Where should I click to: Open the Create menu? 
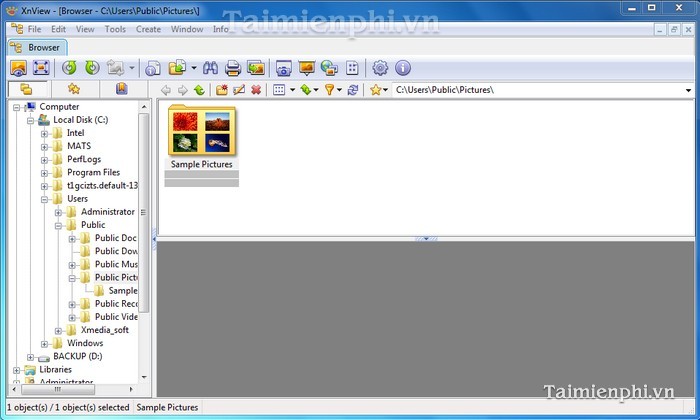pyautogui.click(x=148, y=29)
